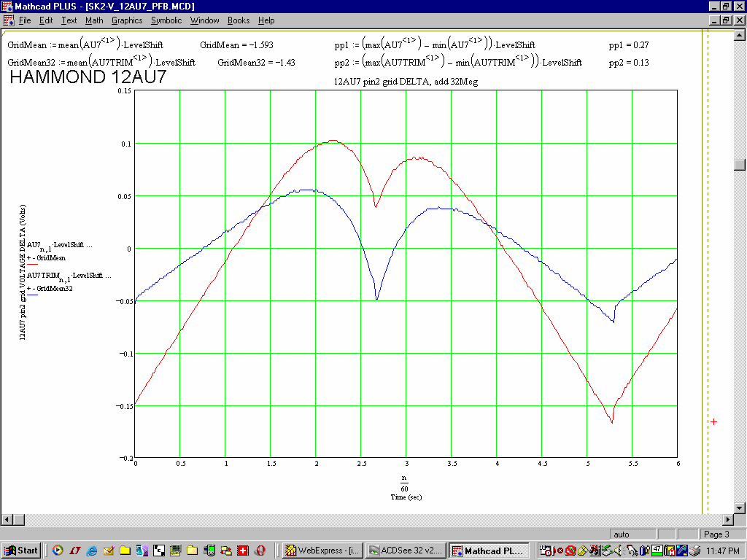Click the vertical scrollbar down arrow

(x=740, y=507)
